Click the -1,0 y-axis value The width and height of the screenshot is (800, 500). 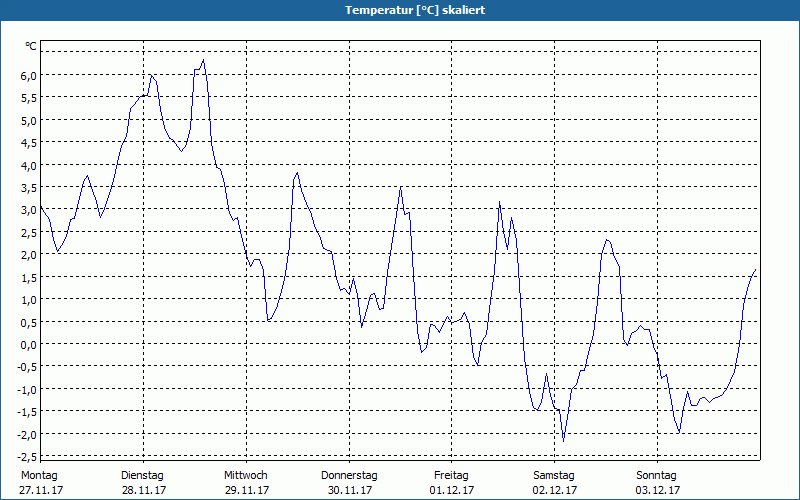tap(27, 389)
